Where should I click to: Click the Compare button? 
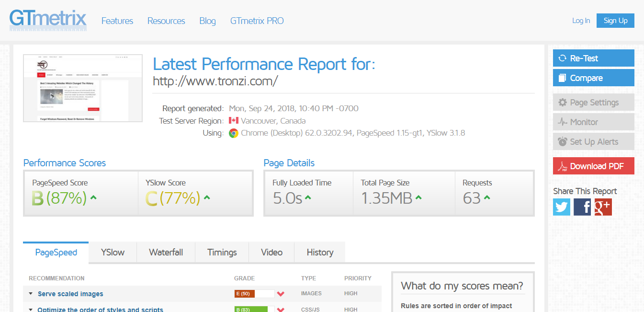pyautogui.click(x=593, y=78)
